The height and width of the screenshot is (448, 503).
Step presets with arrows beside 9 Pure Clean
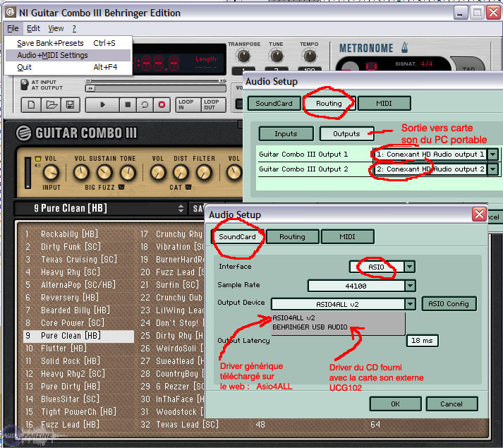pyautogui.click(x=181, y=208)
